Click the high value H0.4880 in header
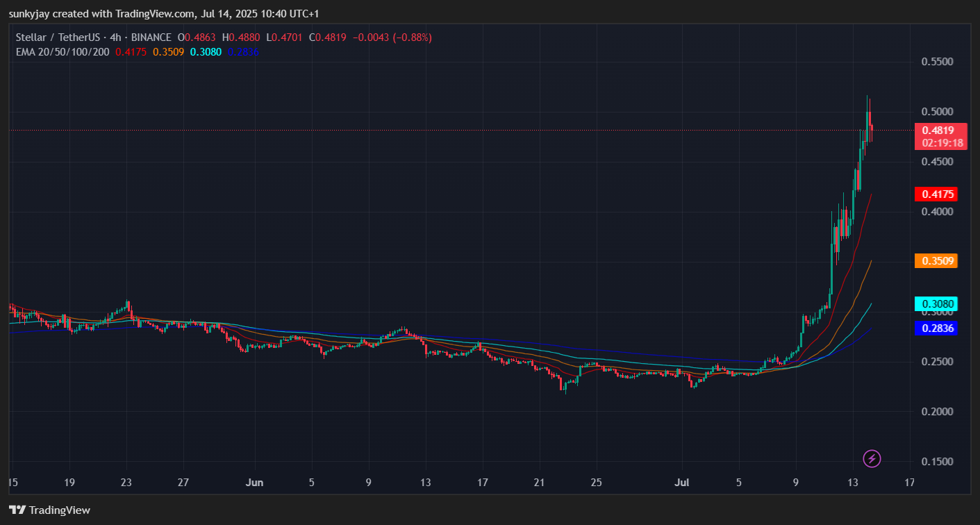 tap(241, 37)
